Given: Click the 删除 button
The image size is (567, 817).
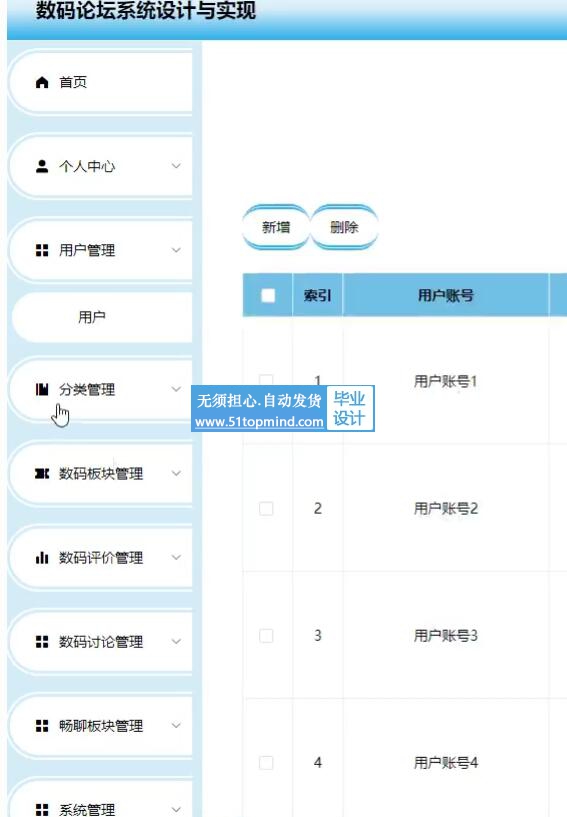Looking at the screenshot, I should point(344,227).
